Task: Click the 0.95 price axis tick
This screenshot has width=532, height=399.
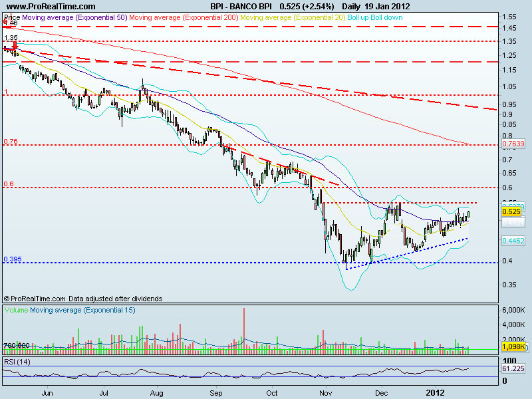Action: click(509, 104)
